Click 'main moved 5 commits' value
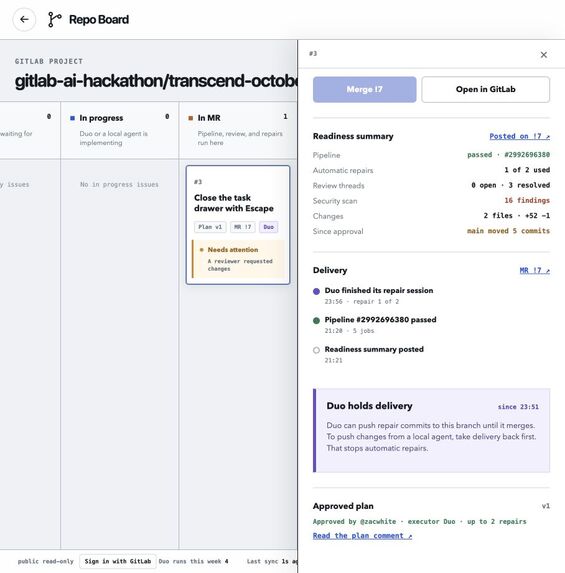The height and width of the screenshot is (573, 565). [508, 231]
